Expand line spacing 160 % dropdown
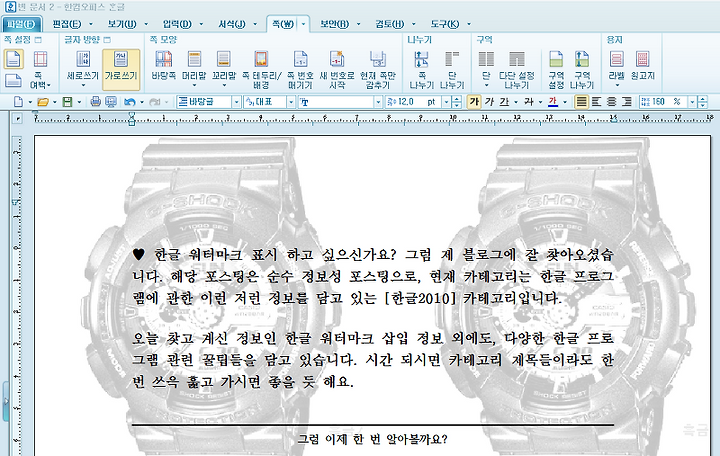Image resolution: width=720 pixels, height=456 pixels. tap(692, 101)
